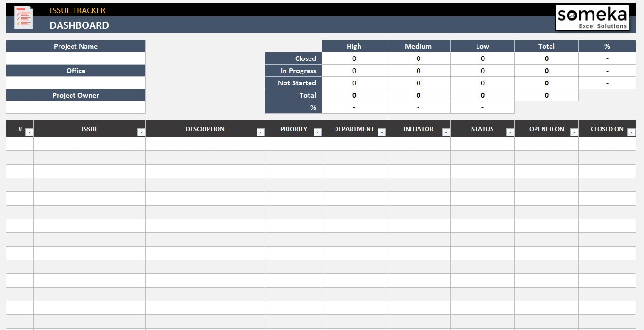Select the In Progress row header
644x330 pixels.
click(293, 70)
